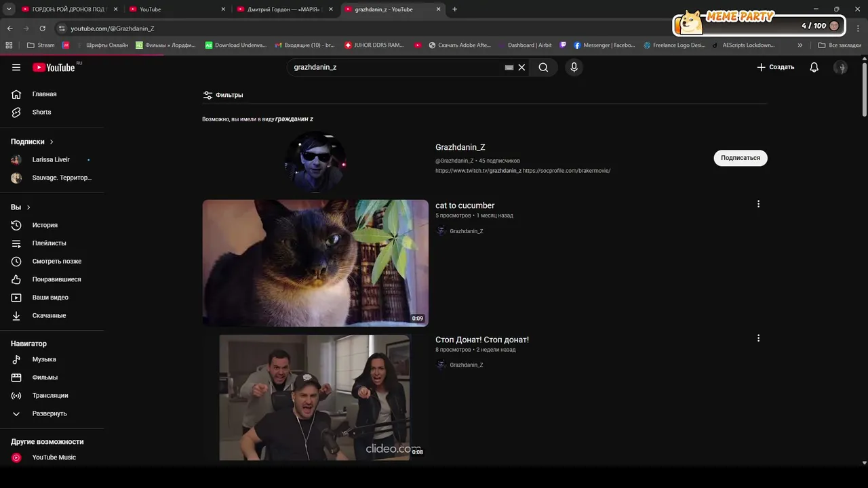Screen dimensions: 868x488
Task: Open Messenger | Facebo... bookmark
Action: coord(604,45)
